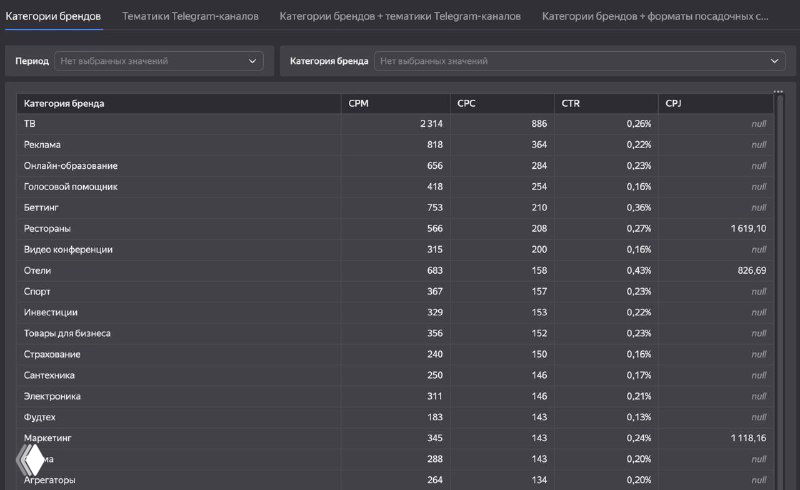Select the ТВ row category cell

click(29, 124)
